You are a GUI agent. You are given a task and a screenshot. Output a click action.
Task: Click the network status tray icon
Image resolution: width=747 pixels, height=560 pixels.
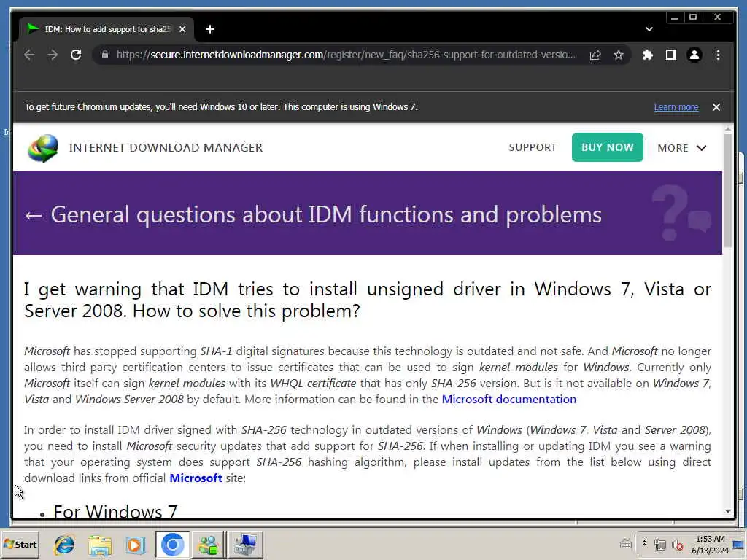tap(659, 544)
